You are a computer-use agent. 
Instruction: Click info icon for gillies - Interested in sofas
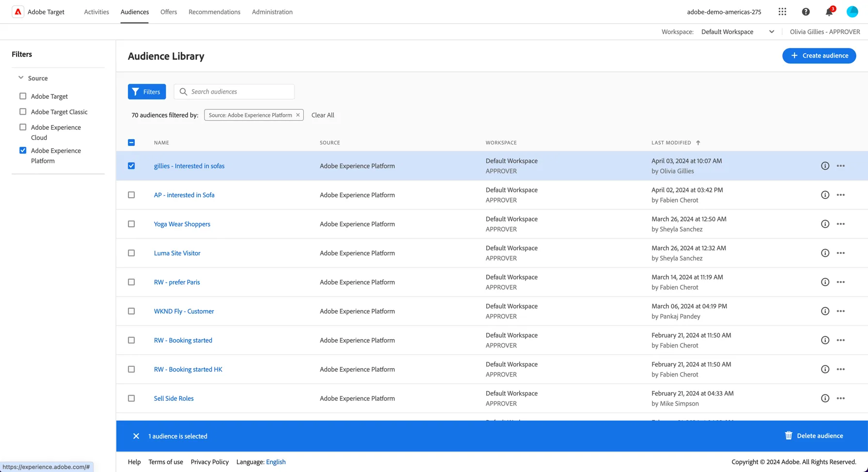coord(825,166)
